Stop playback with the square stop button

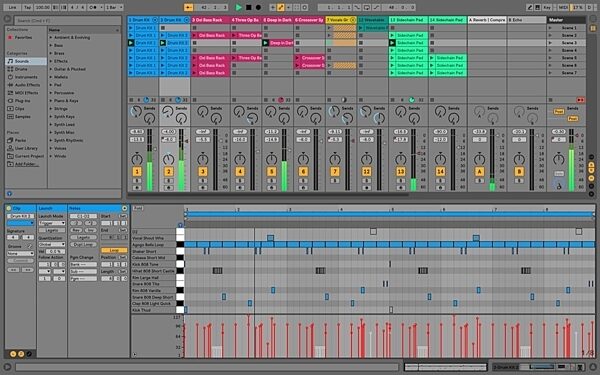click(x=249, y=7)
